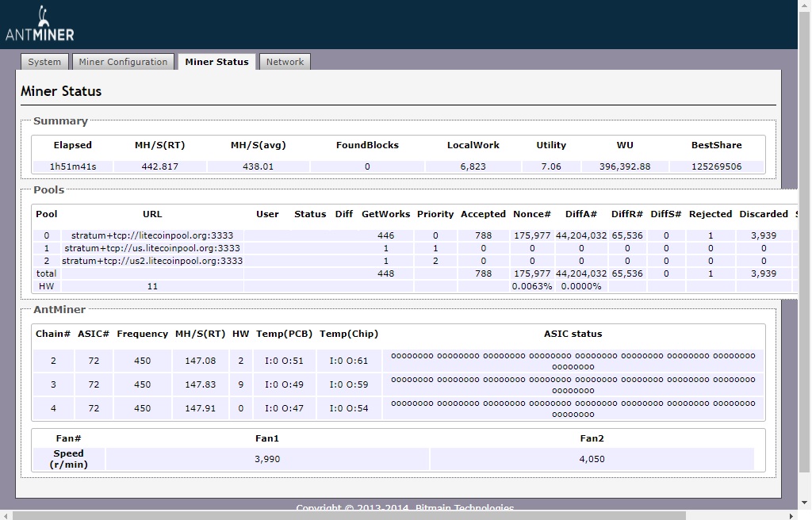Click the ASIC status column header
812x520 pixels.
(x=573, y=334)
